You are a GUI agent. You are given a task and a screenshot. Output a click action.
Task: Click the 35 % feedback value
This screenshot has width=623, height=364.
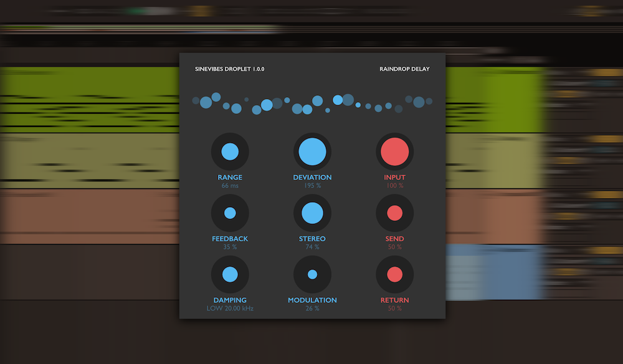pyautogui.click(x=230, y=247)
